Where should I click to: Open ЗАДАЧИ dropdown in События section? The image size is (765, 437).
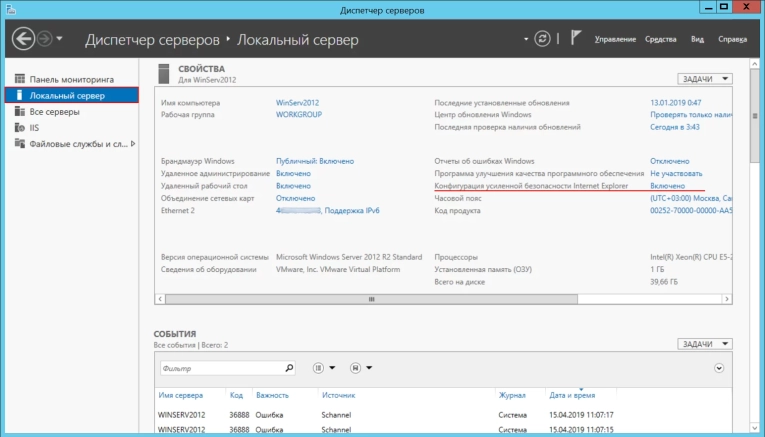tap(705, 342)
